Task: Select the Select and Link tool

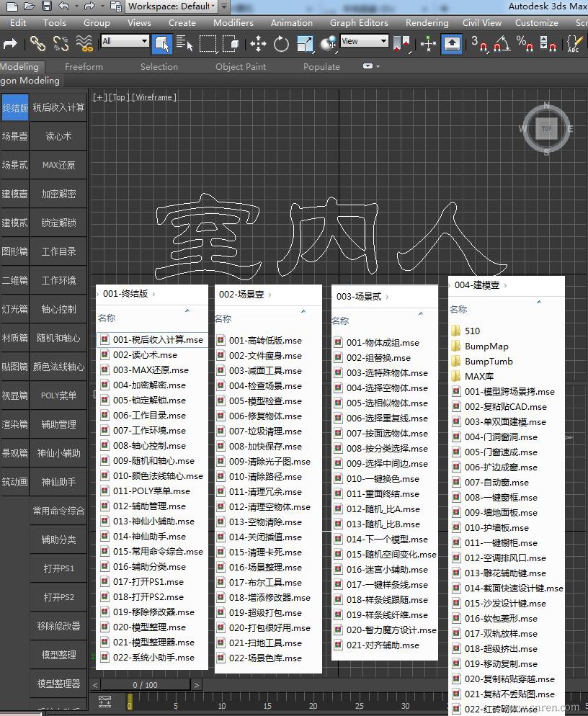Action: pos(37,44)
